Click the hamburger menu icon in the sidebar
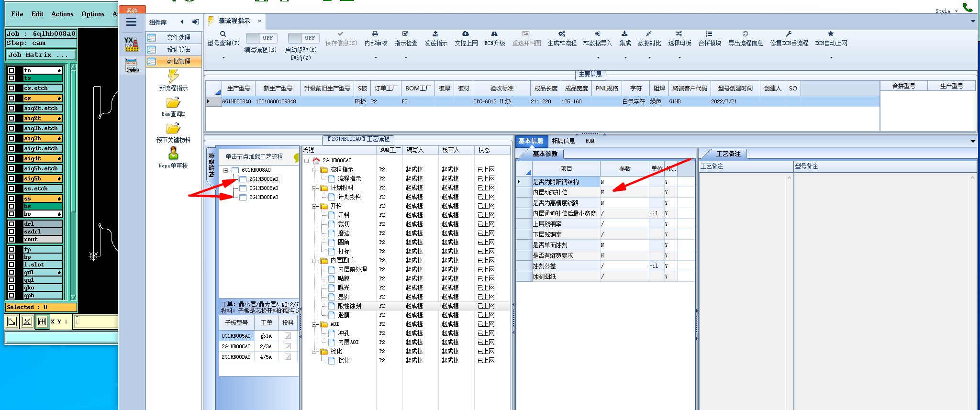The image size is (980, 410). (131, 22)
